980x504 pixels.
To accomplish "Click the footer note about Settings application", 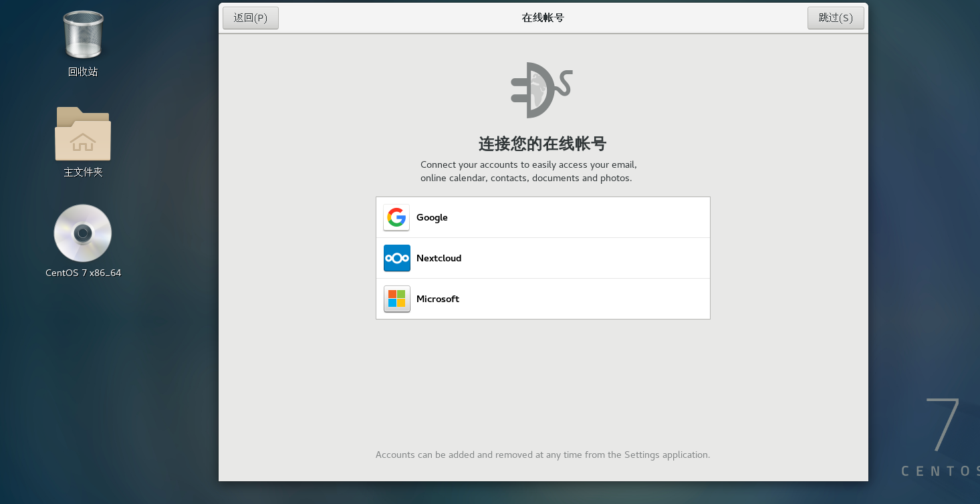I will (543, 455).
